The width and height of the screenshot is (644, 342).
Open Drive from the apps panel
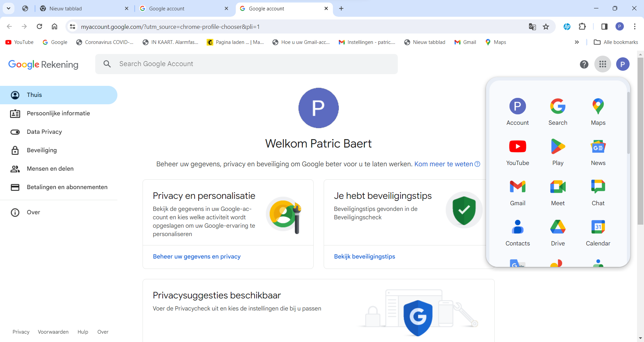(x=558, y=233)
